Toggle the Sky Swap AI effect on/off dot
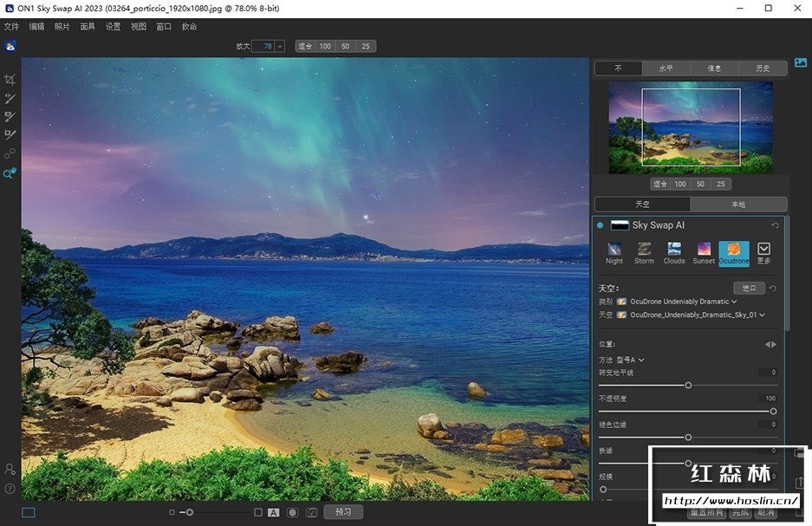The width and height of the screenshot is (812, 526). 600,225
